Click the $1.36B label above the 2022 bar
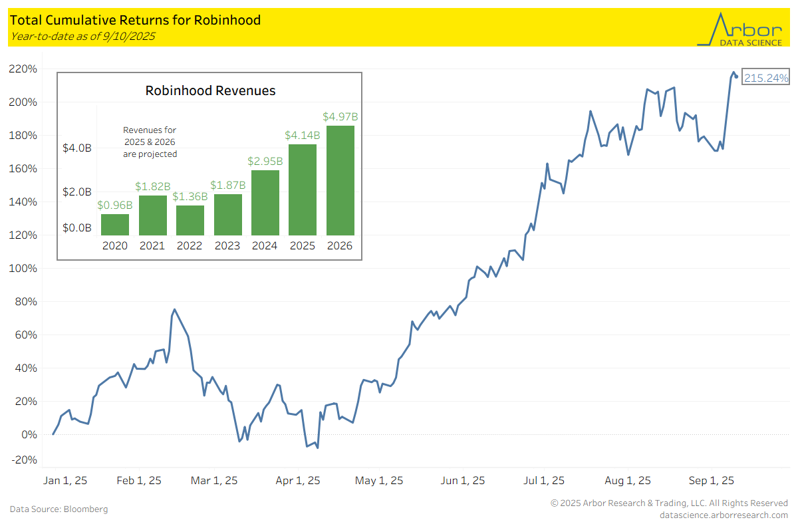 point(190,198)
